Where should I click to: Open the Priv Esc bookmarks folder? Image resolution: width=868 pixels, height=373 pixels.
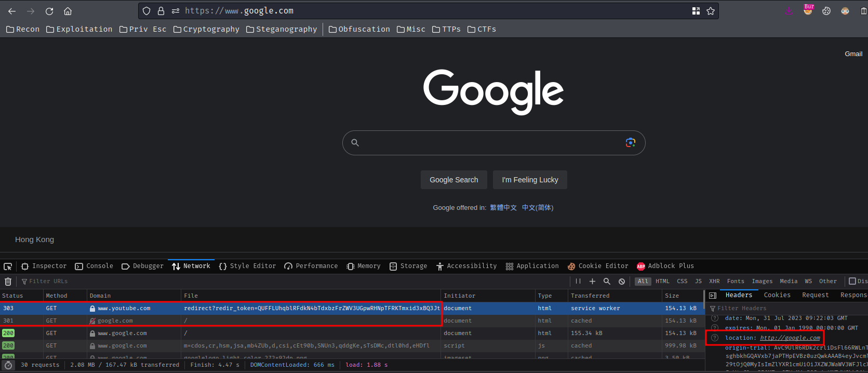(143, 30)
